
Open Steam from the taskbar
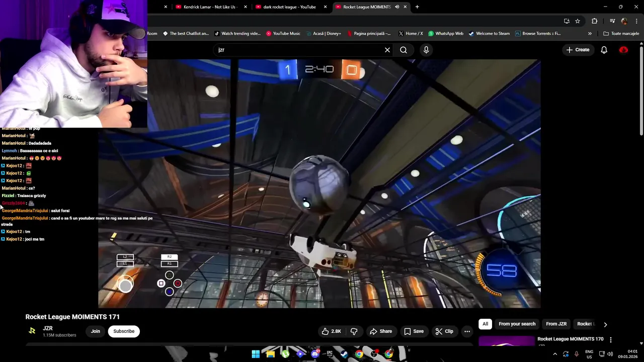point(344,354)
